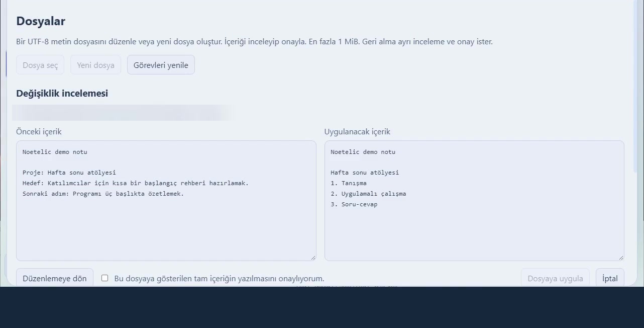The height and width of the screenshot is (328, 644).
Task: Return to editing via Düzenlemeye dön
Action: point(55,278)
